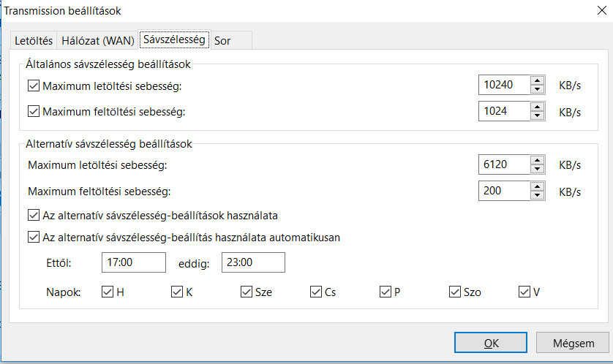613x364 pixels.
Task: Switch to the Sor tab
Action: 223,41
